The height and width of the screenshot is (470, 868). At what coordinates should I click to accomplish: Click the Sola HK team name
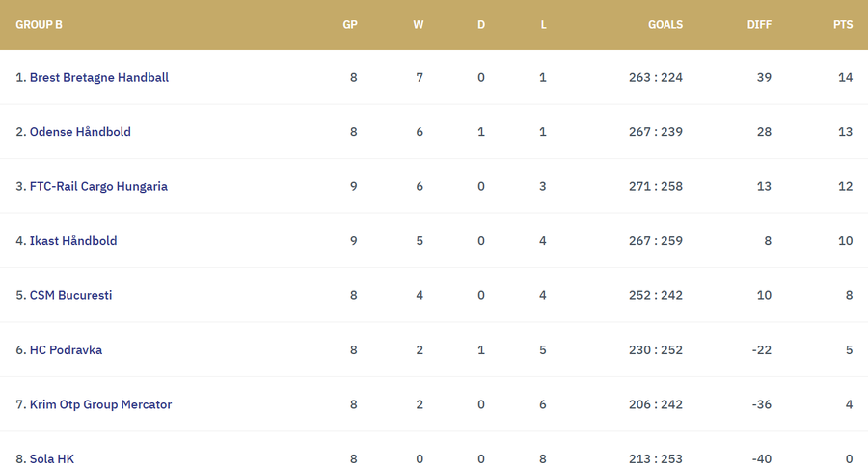[52, 458]
